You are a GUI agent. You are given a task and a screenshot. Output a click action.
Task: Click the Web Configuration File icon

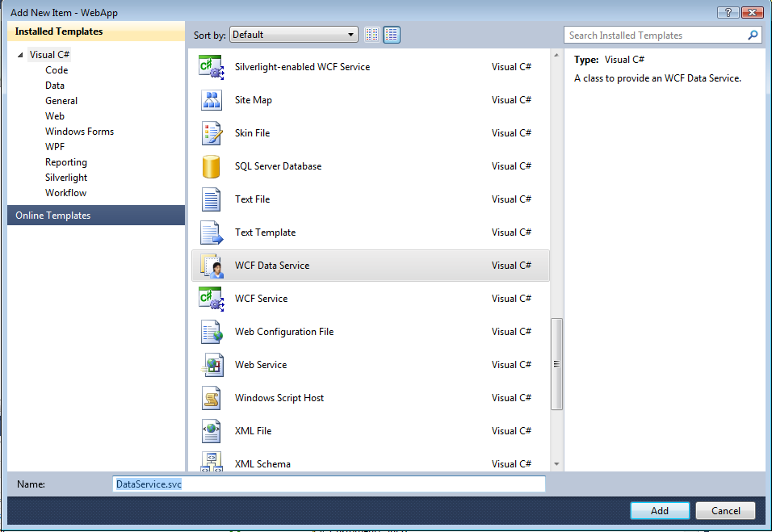click(x=212, y=332)
